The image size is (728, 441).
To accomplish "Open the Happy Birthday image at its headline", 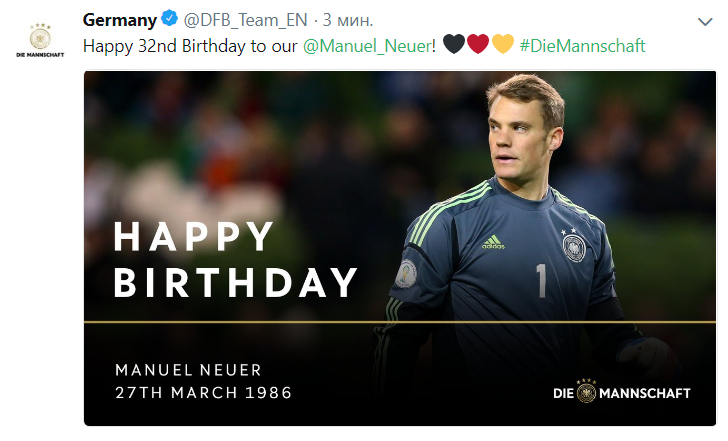I will (235, 260).
